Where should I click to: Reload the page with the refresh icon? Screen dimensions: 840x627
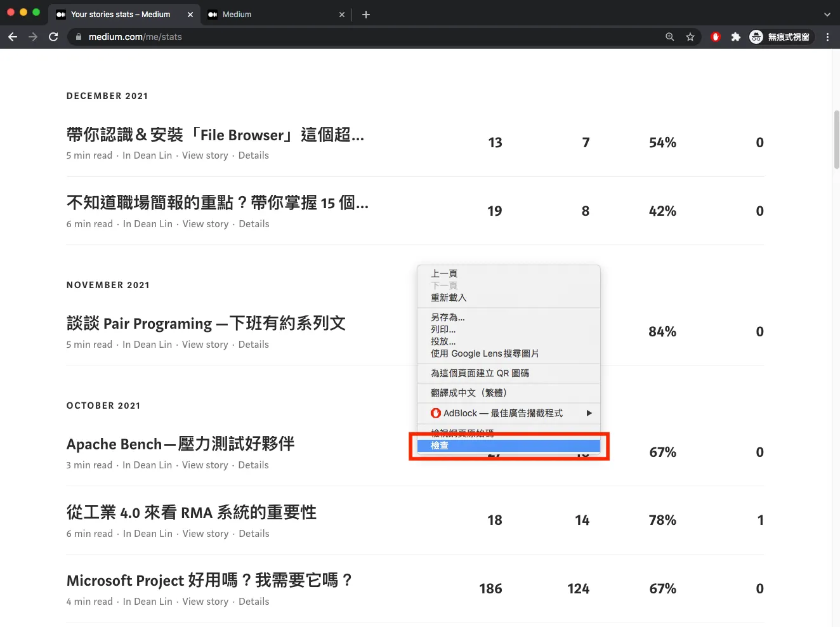[54, 37]
